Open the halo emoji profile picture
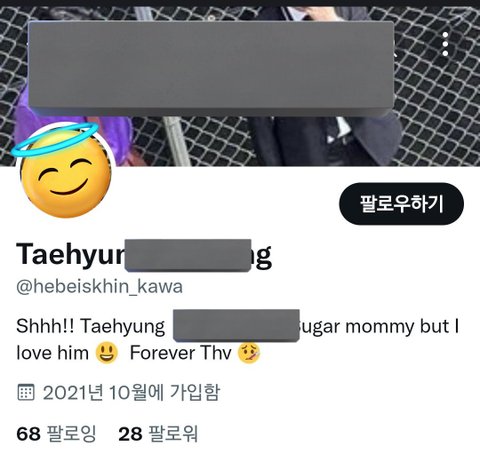Viewport: 480px width, 470px height. (x=63, y=170)
